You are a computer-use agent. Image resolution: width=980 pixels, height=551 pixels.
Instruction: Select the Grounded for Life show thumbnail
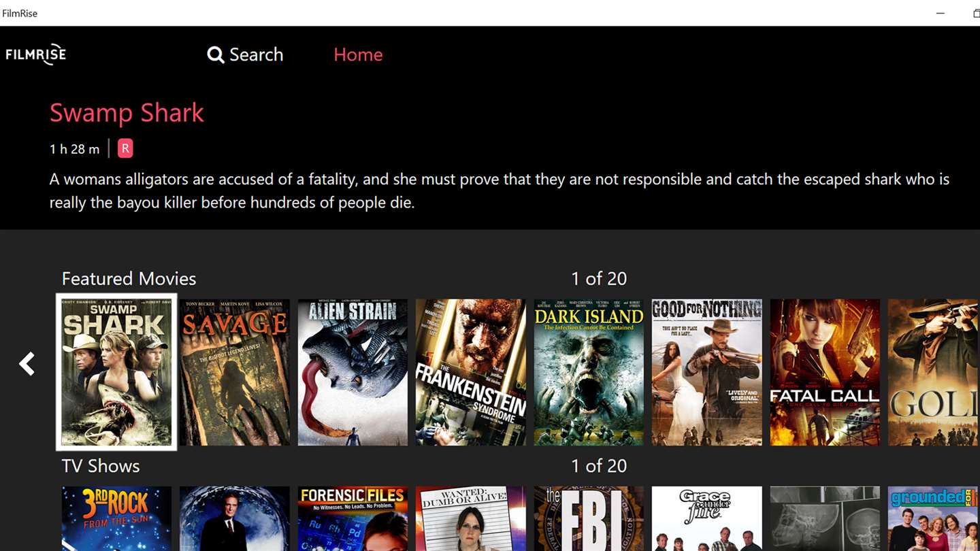pos(934,518)
